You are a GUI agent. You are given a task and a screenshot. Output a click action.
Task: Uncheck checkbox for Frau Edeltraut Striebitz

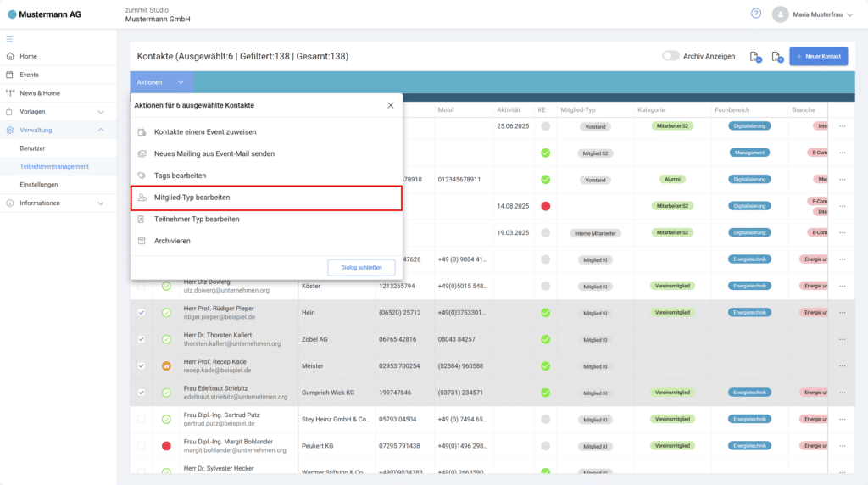click(142, 393)
